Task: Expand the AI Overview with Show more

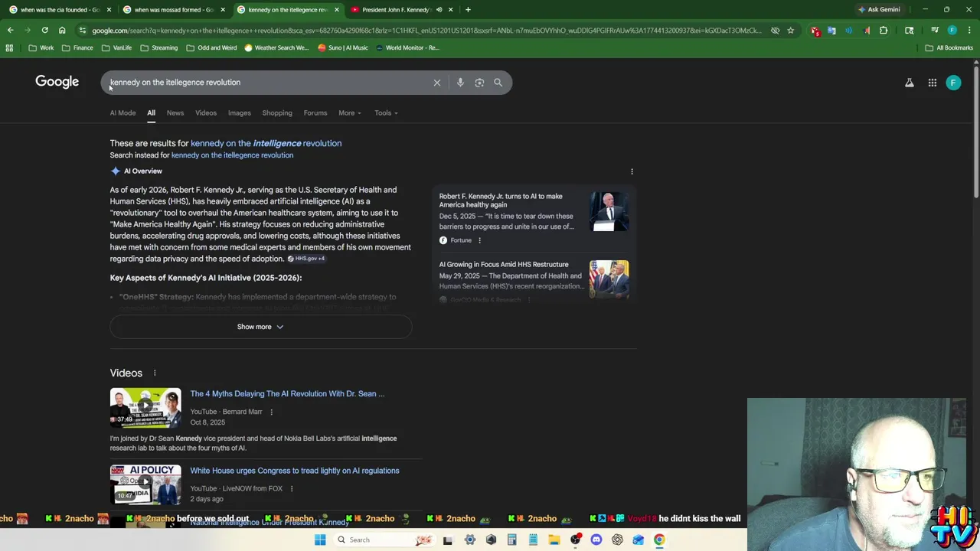Action: (x=260, y=327)
